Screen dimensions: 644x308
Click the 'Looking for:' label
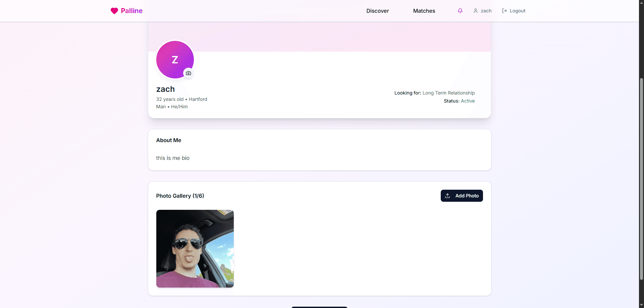(x=408, y=93)
